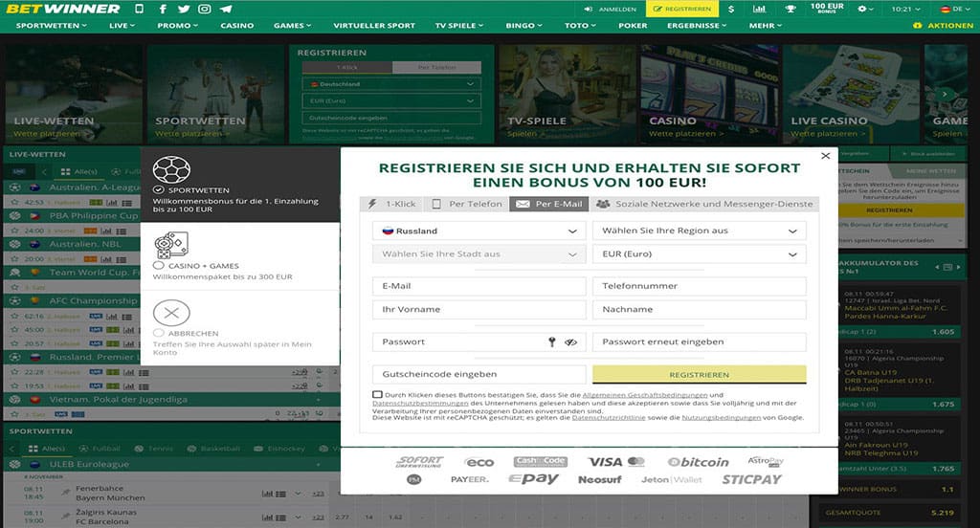Open the Allgemeinen Geschäftsbedingungen link

[644, 395]
